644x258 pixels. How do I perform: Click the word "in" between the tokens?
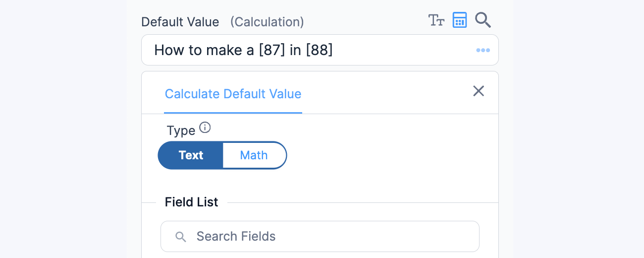pos(296,50)
